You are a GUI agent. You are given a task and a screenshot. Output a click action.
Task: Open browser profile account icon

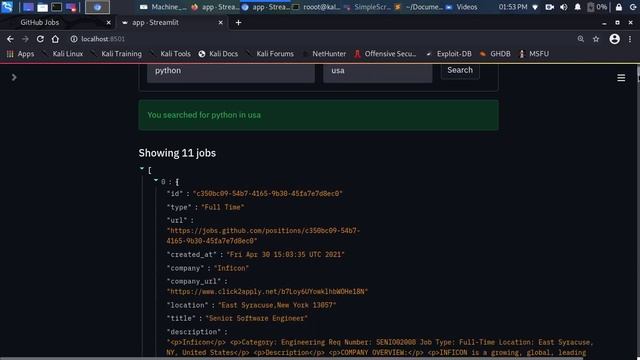[614, 39]
